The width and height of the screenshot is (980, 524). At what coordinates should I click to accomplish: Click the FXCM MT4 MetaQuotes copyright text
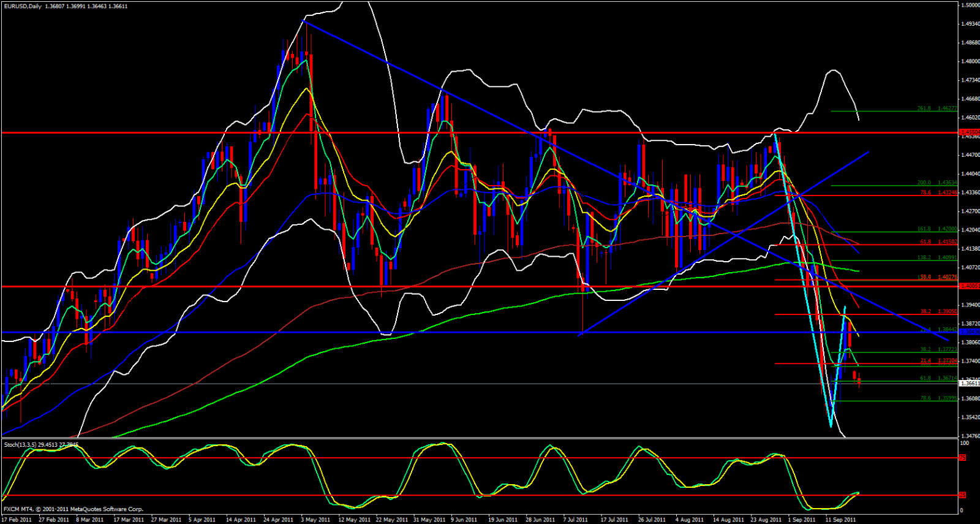click(x=73, y=509)
